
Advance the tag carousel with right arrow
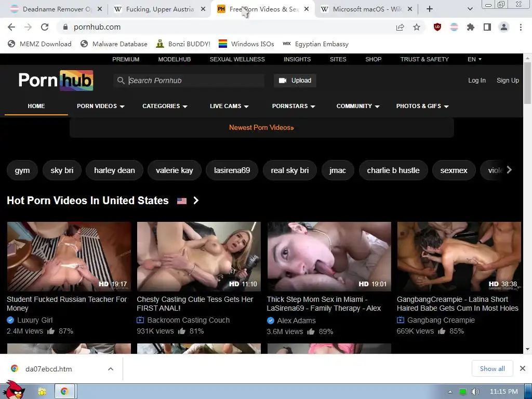[x=509, y=170]
